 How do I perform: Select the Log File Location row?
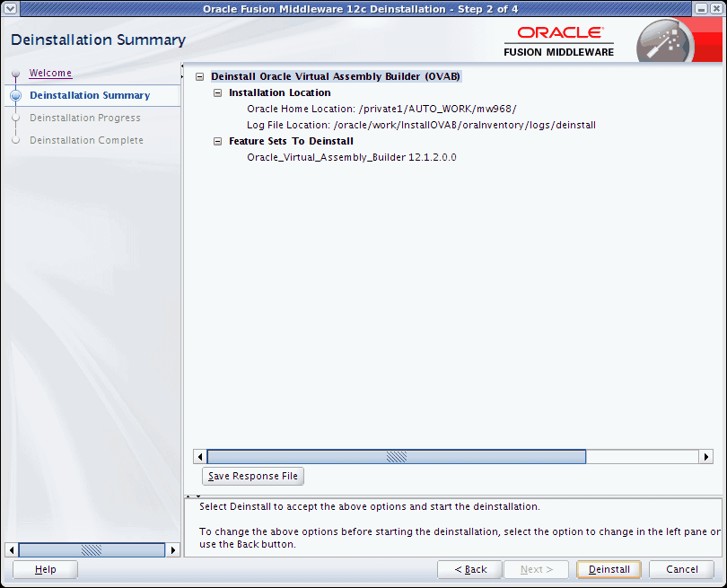click(421, 125)
